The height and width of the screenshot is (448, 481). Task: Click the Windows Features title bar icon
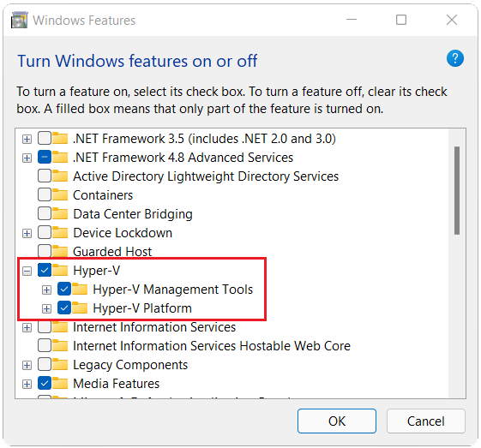[x=20, y=20]
